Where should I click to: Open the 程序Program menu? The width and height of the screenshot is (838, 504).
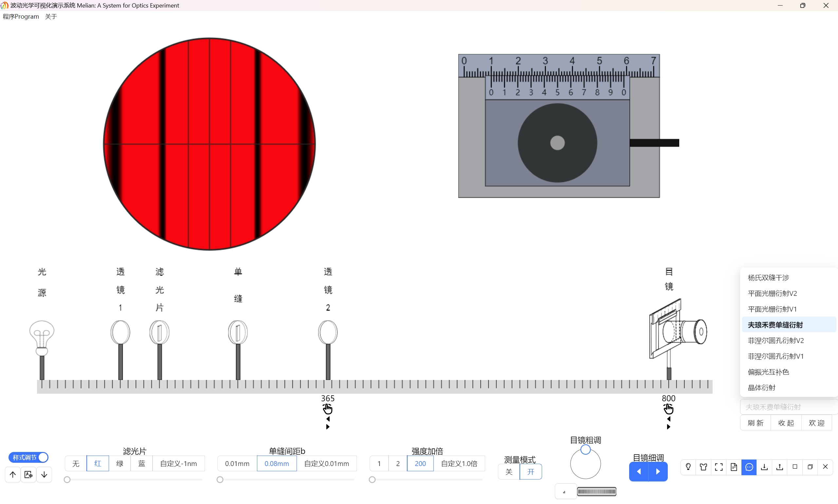click(20, 16)
